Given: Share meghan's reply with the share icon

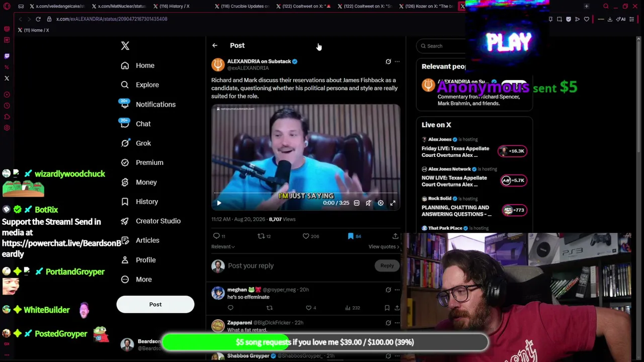Looking at the screenshot, I should pyautogui.click(x=397, y=308).
